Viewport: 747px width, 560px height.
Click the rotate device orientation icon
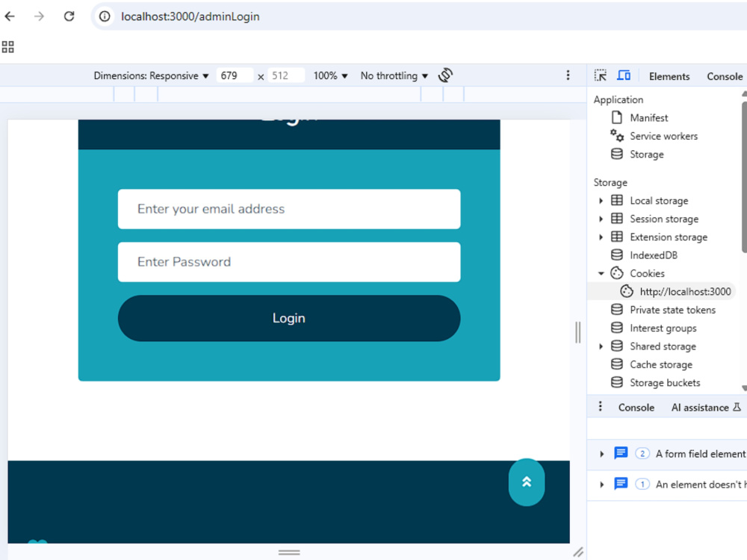(445, 75)
